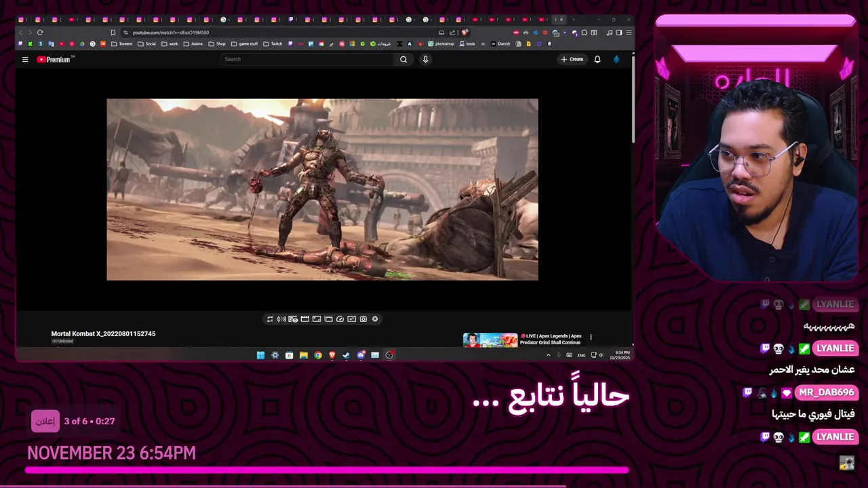Close the active browser tab
Viewport: 868px width, 488px height.
click(x=561, y=20)
